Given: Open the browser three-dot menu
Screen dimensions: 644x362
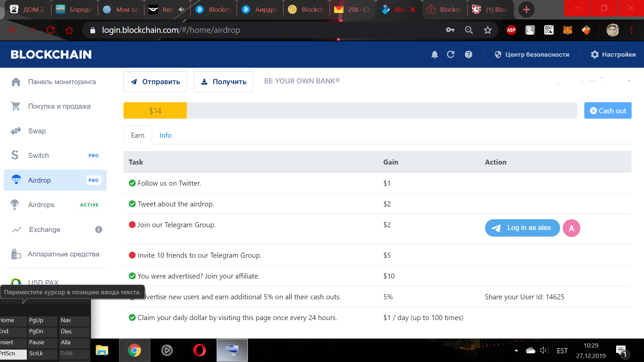Looking at the screenshot, I should (632, 30).
